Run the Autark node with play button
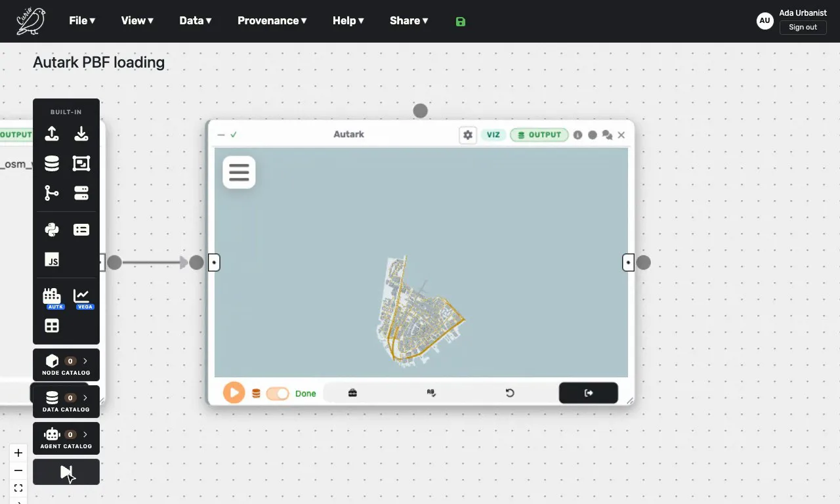840x504 pixels. (x=234, y=393)
